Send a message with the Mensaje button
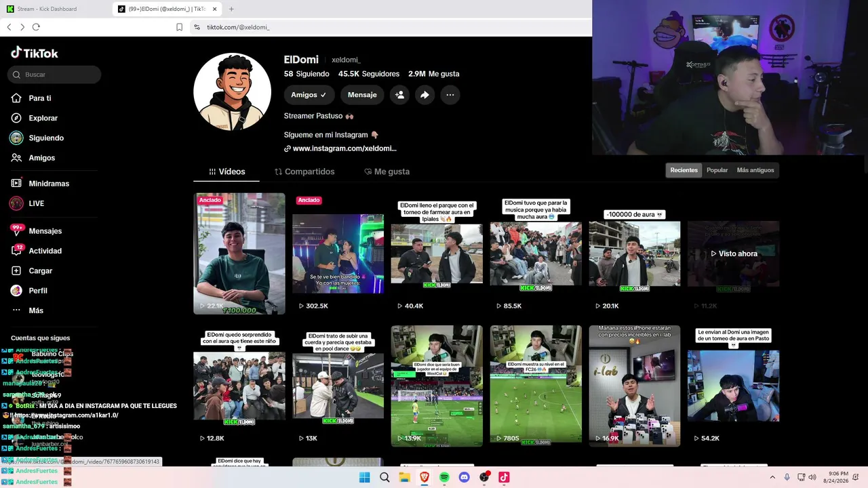Screen dimensions: 868x488 362,95
